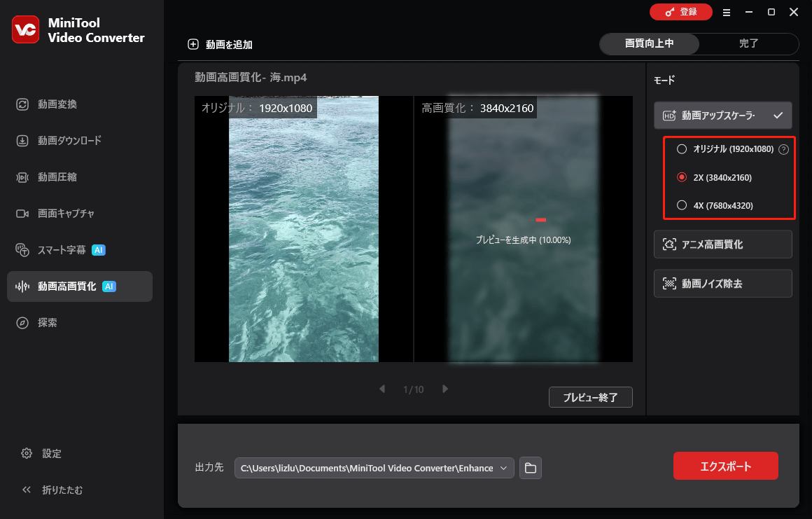Open the 動画ダウンロード (Video Download) section

70,140
